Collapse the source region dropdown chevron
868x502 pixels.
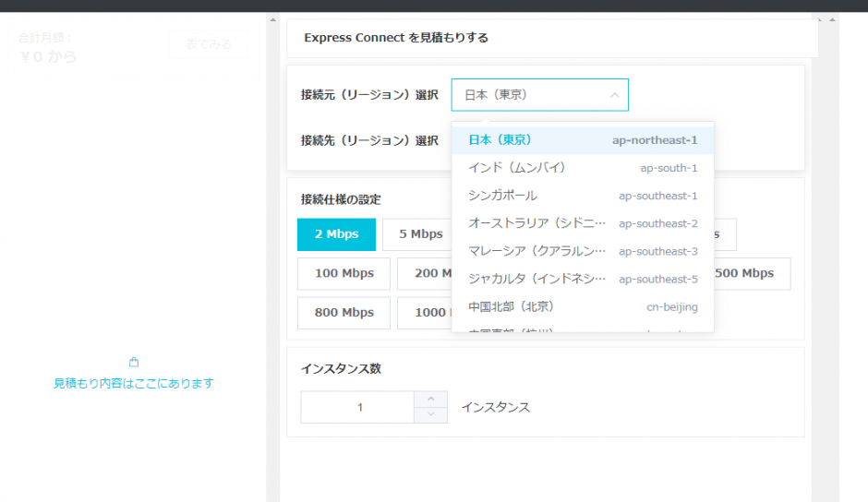(x=614, y=95)
